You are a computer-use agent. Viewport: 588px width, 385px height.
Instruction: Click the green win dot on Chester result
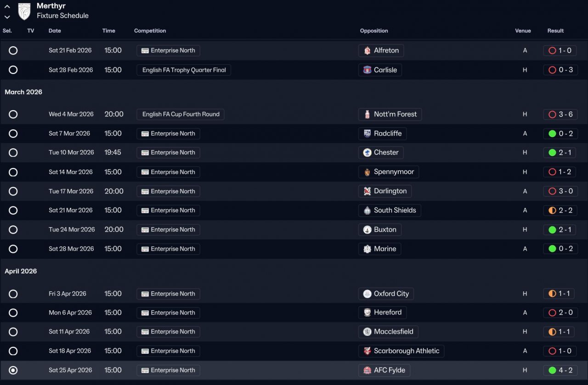[552, 152]
